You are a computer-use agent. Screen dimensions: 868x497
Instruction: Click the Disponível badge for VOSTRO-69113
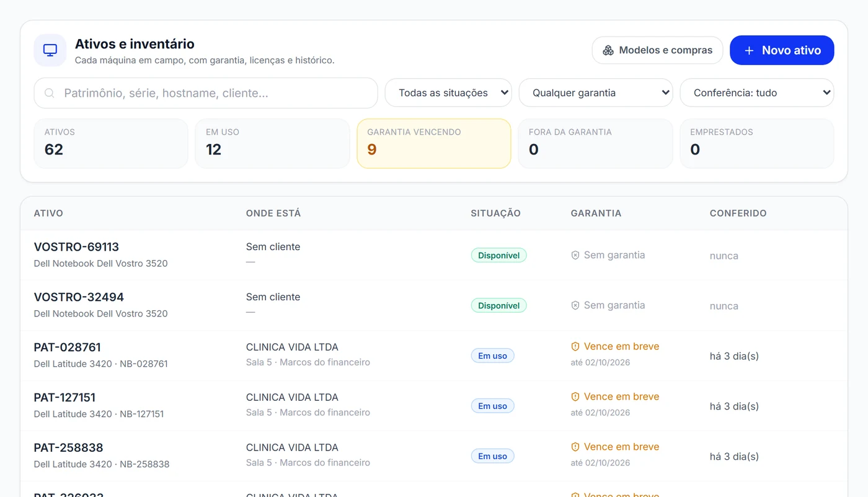coord(498,255)
